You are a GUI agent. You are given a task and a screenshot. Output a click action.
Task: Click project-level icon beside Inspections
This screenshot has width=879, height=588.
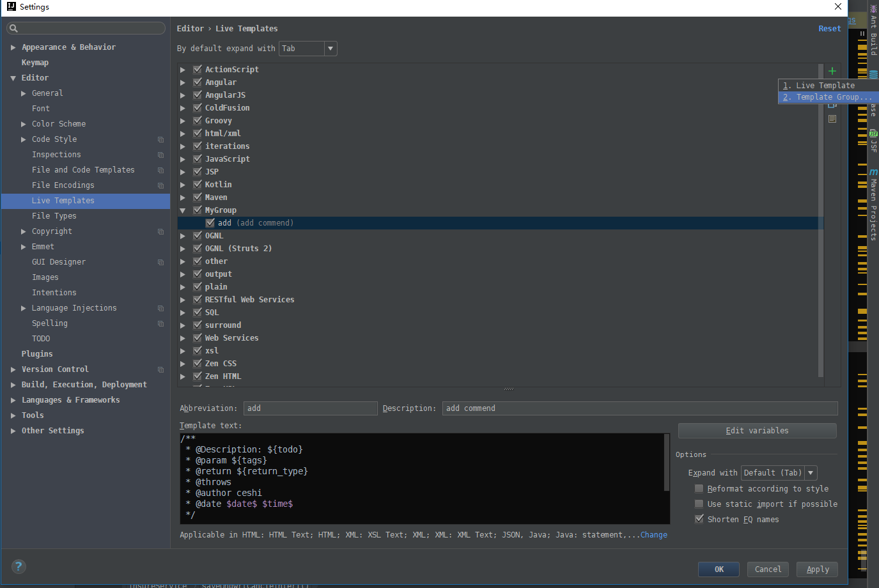(x=160, y=155)
